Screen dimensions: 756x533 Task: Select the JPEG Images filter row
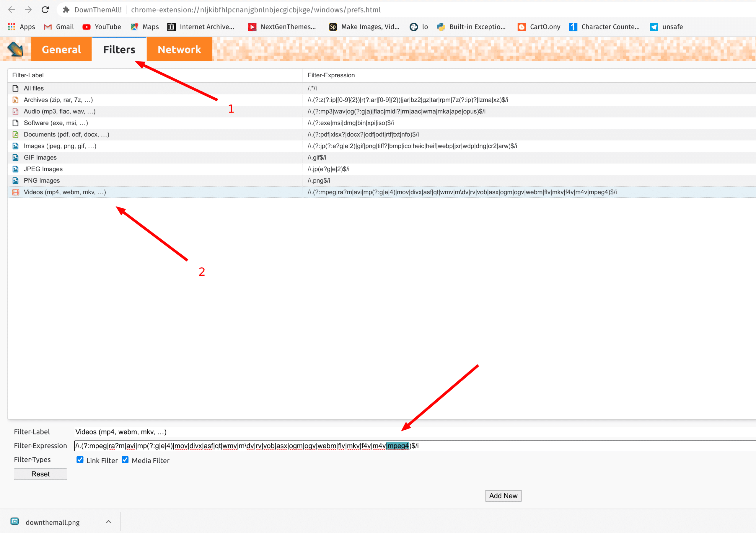43,169
